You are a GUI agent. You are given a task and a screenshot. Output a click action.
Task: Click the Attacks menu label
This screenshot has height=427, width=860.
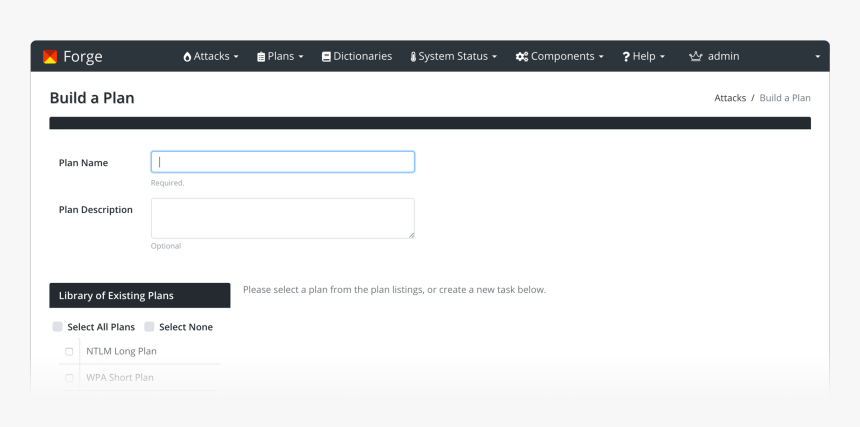[212, 56]
